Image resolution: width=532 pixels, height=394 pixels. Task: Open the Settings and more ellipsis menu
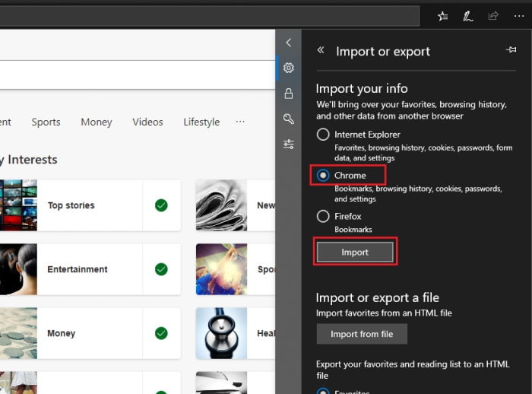(519, 16)
